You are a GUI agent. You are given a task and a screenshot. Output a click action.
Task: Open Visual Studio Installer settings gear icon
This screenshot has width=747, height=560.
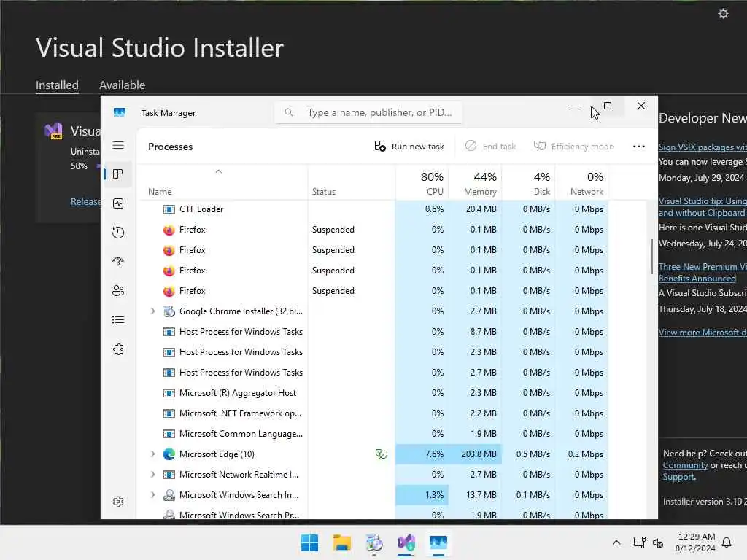point(723,13)
